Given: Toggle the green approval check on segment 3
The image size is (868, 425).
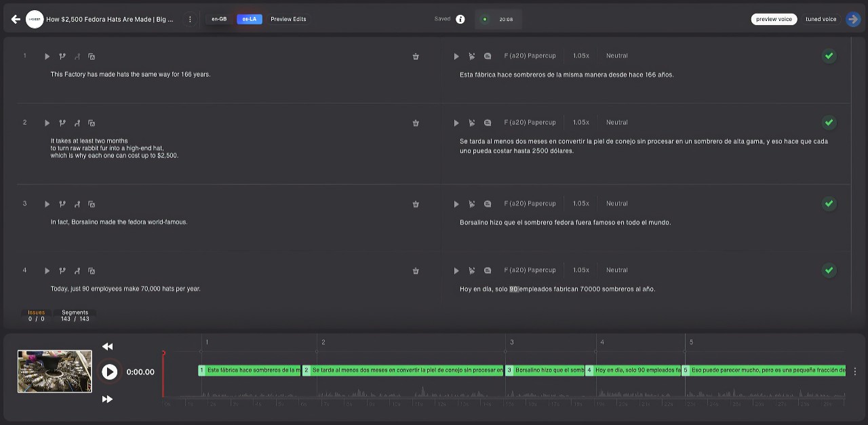Looking at the screenshot, I should pyautogui.click(x=829, y=204).
